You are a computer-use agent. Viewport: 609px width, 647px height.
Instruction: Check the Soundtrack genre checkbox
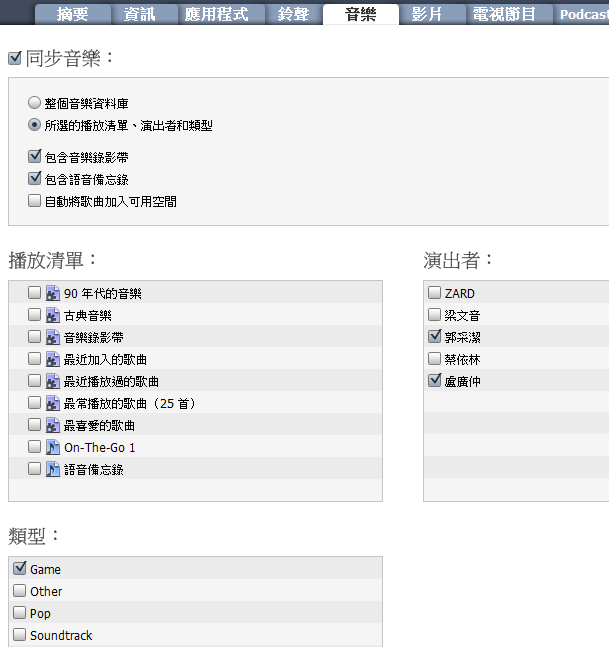point(19,634)
